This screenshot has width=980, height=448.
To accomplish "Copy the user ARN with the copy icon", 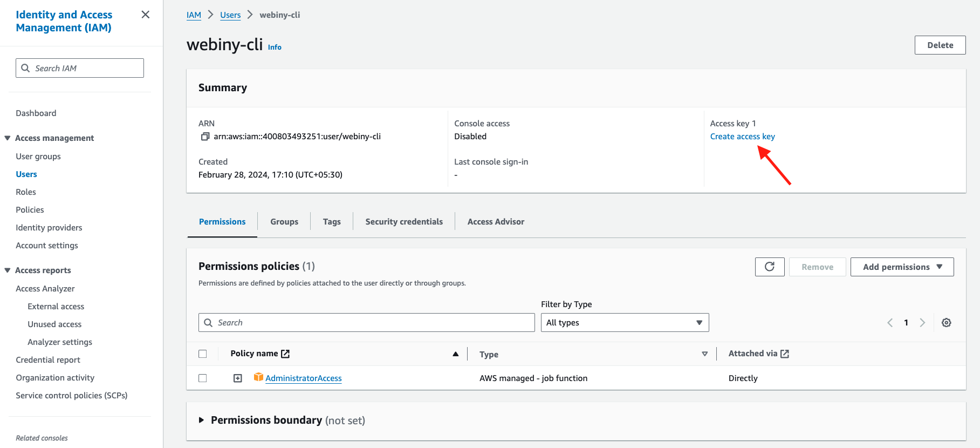I will 205,137.
